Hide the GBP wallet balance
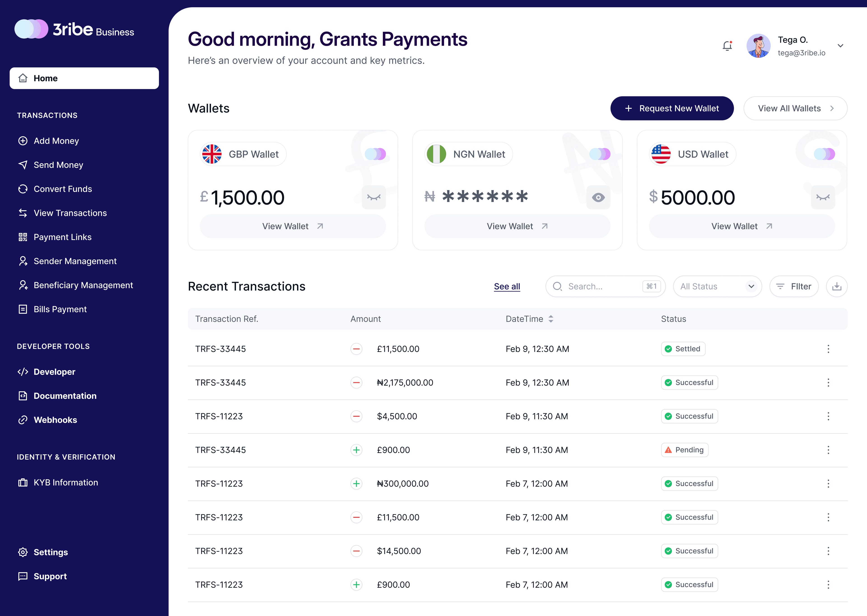Image resolution: width=867 pixels, height=616 pixels. 373,197
